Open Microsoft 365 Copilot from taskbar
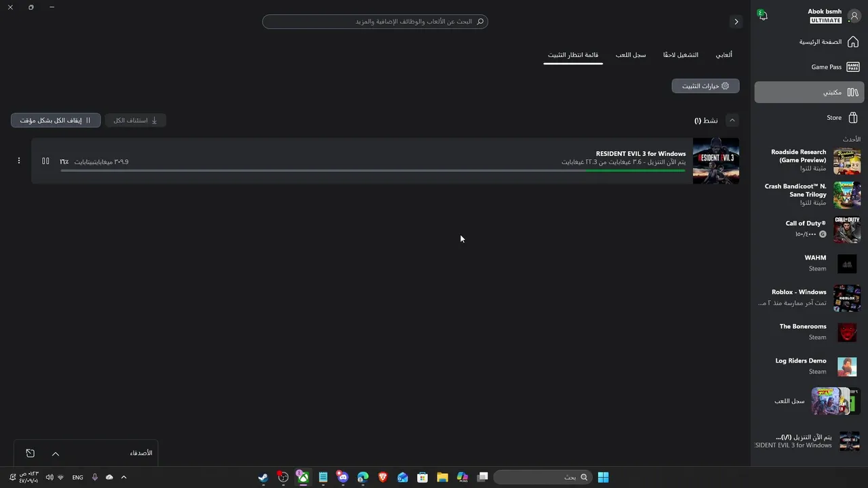 [462, 477]
